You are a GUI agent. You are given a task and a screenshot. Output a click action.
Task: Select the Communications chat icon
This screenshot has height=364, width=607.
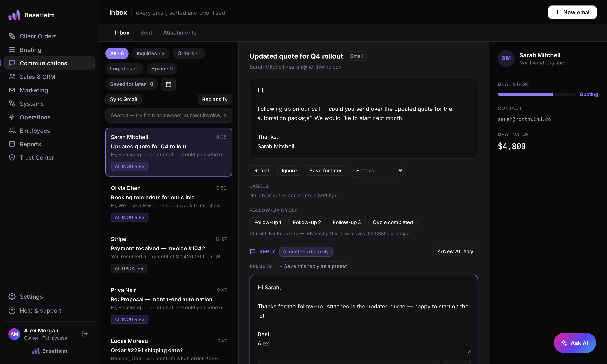tap(12, 63)
